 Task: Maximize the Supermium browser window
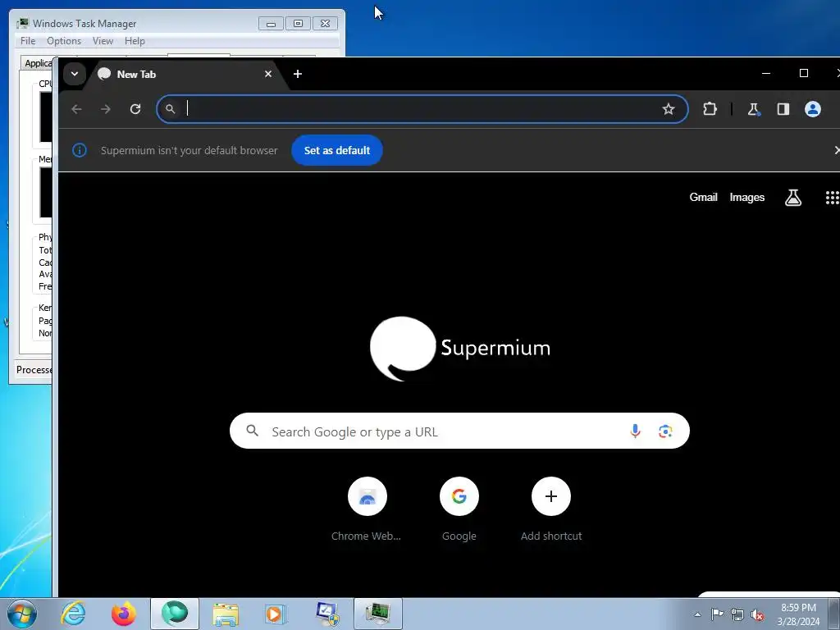pos(804,73)
